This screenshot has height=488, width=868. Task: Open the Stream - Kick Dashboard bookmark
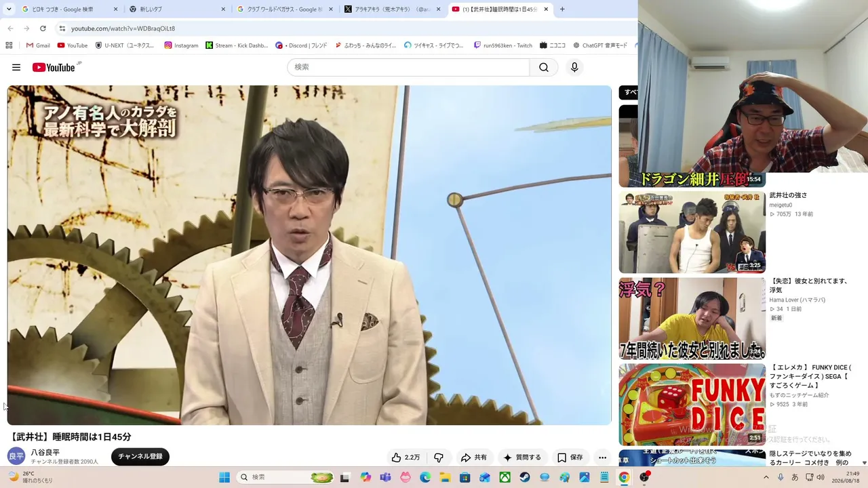[237, 45]
